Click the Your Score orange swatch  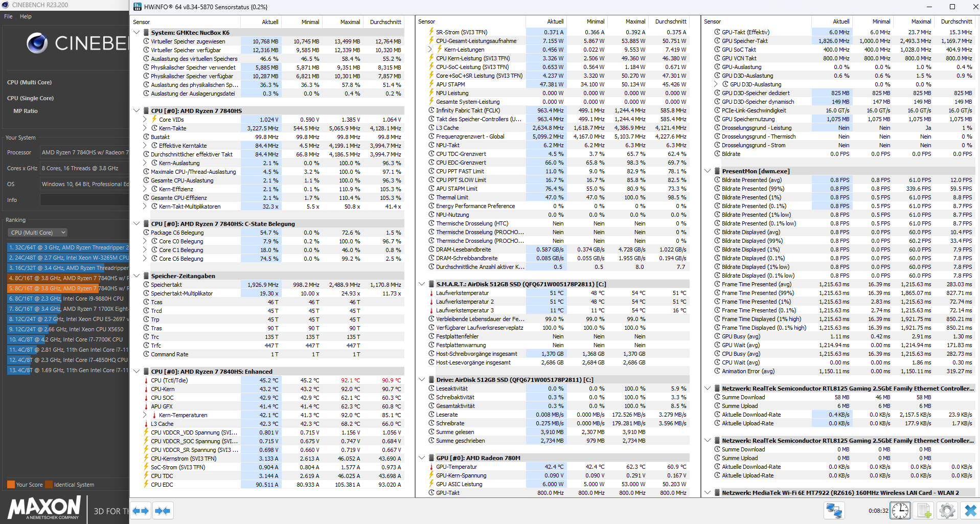point(11,485)
